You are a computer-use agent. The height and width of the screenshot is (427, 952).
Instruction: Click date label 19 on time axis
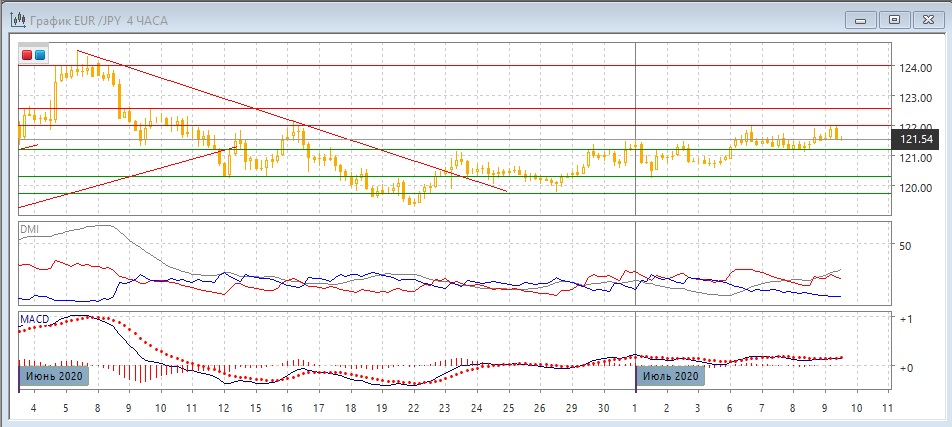pos(382,408)
